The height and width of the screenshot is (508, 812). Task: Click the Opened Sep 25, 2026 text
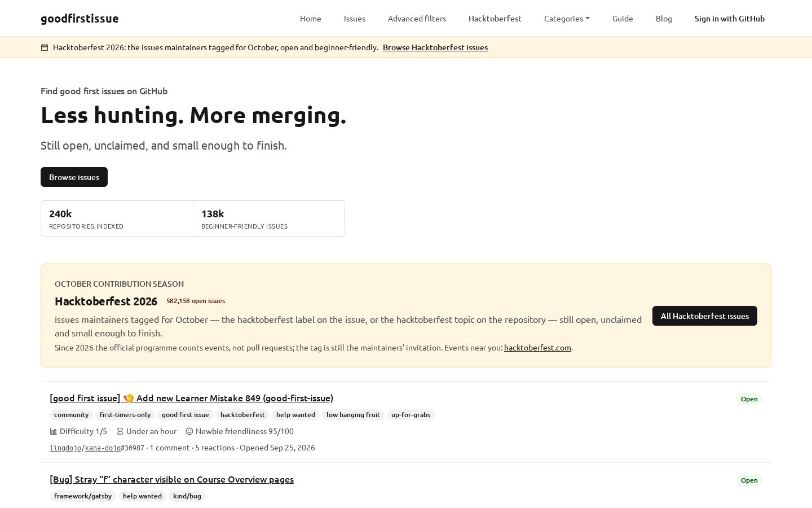click(x=277, y=448)
